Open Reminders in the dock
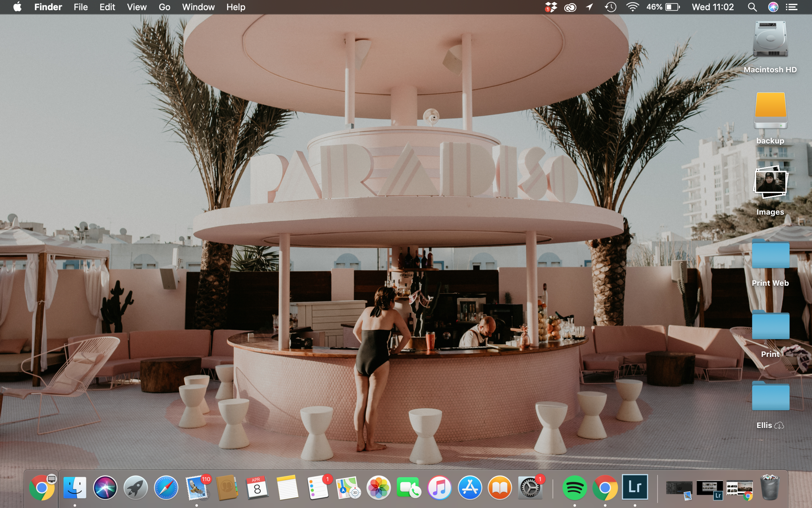 point(318,488)
